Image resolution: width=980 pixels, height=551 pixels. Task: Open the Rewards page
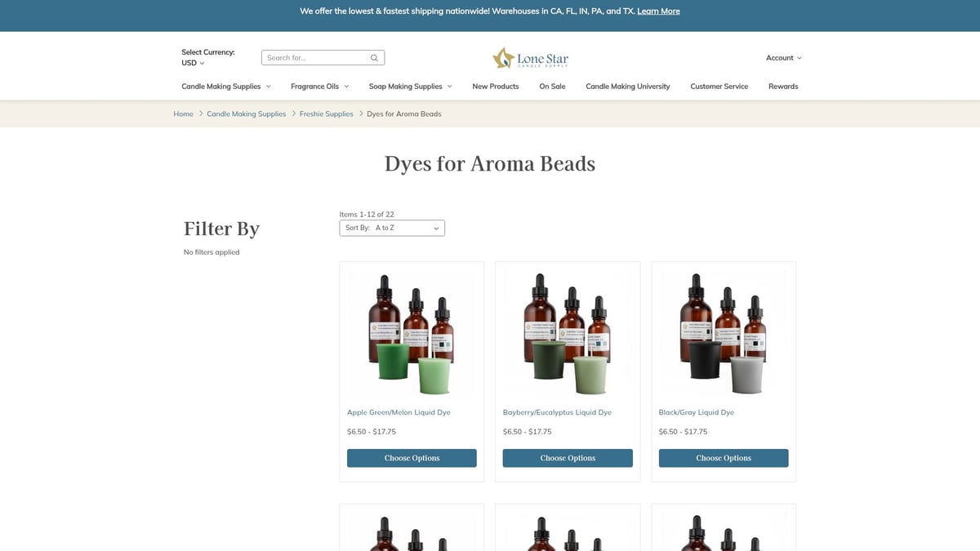tap(782, 87)
